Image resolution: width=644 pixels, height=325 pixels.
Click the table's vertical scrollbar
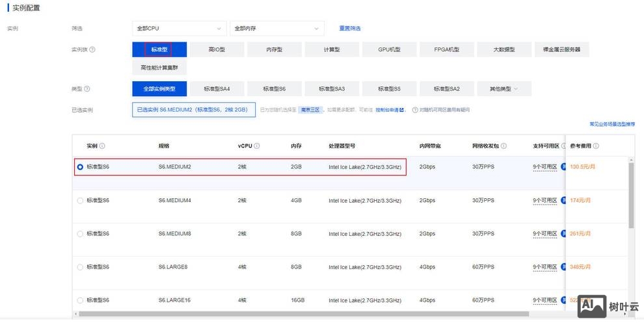click(x=630, y=195)
